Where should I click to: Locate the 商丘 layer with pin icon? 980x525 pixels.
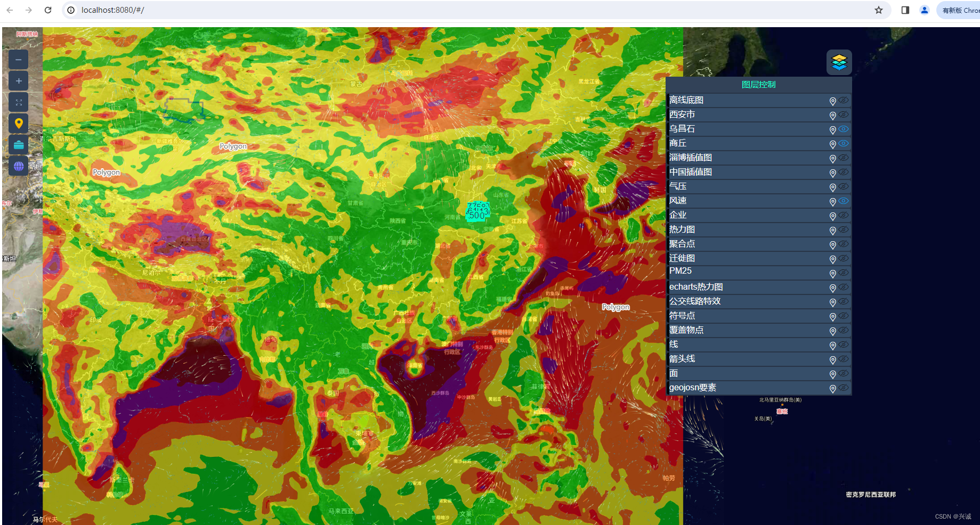tap(832, 144)
